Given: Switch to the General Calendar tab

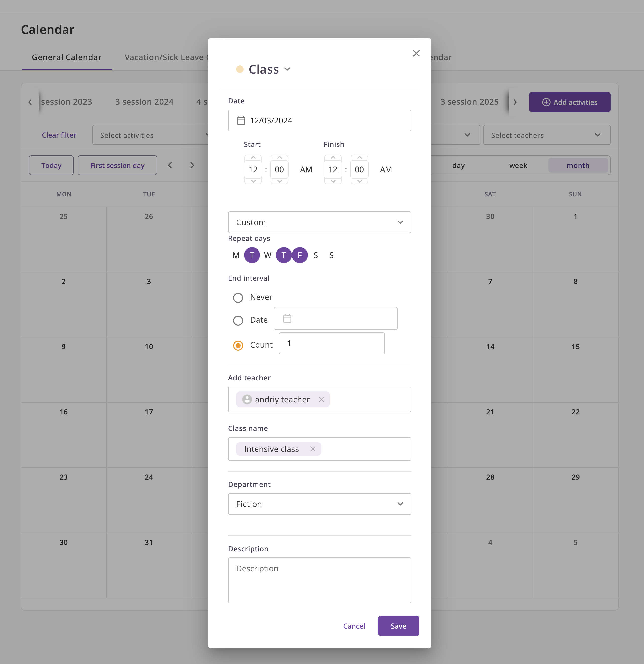Looking at the screenshot, I should click(x=66, y=57).
